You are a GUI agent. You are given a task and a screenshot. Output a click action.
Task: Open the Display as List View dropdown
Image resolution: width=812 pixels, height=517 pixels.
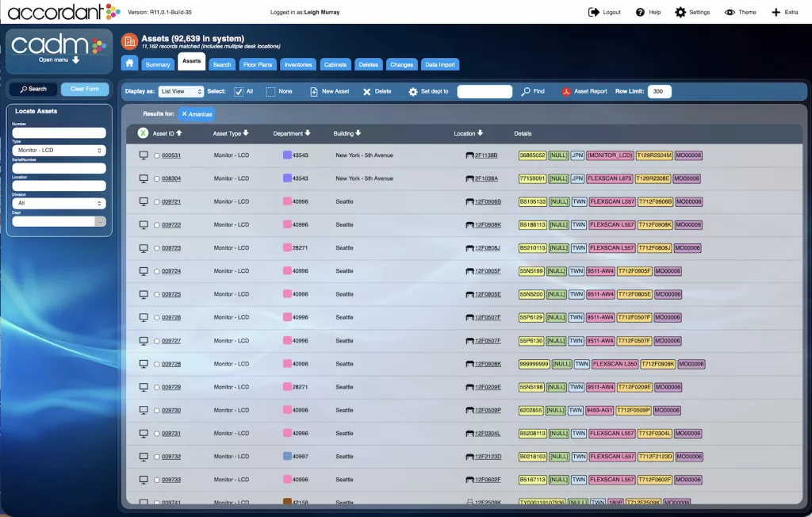[x=181, y=91]
